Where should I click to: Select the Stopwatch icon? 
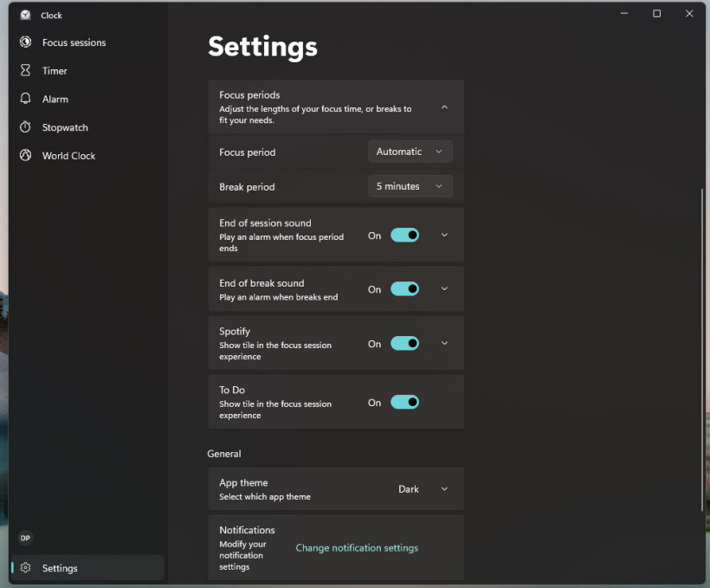pyautogui.click(x=26, y=127)
